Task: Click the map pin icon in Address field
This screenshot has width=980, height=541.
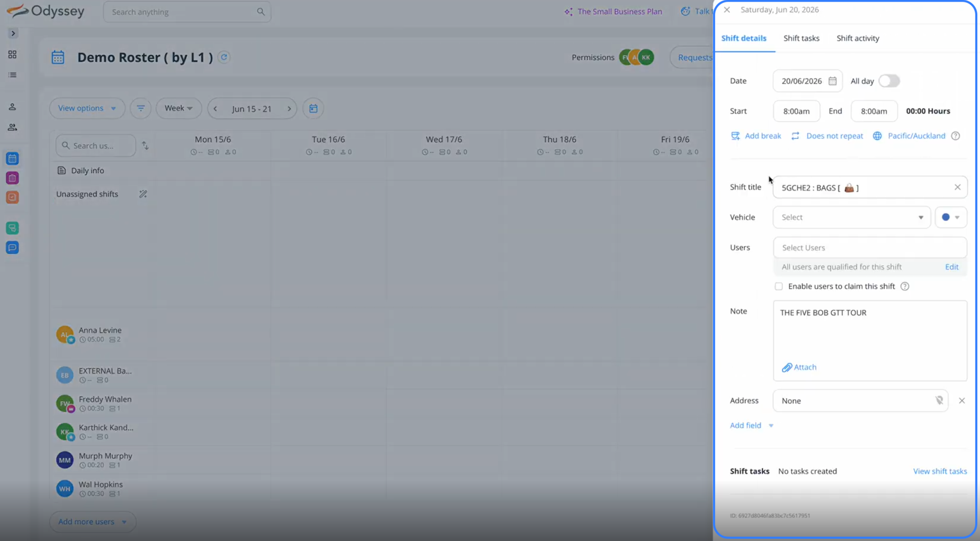Action: 939,400
